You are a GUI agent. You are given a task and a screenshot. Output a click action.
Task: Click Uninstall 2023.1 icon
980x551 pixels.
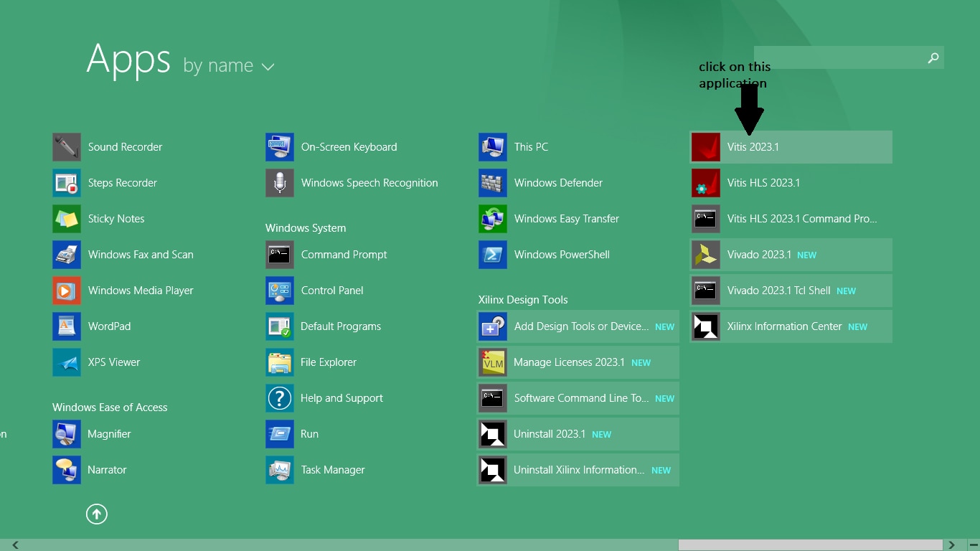click(x=493, y=434)
